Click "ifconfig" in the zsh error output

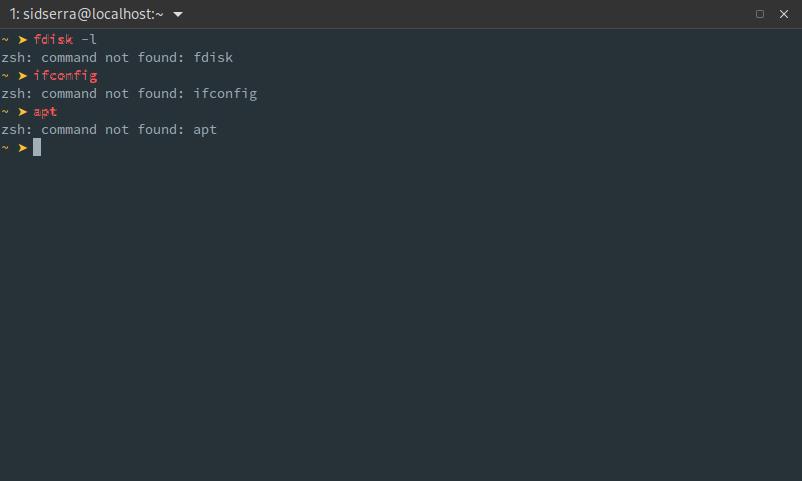coord(225,94)
